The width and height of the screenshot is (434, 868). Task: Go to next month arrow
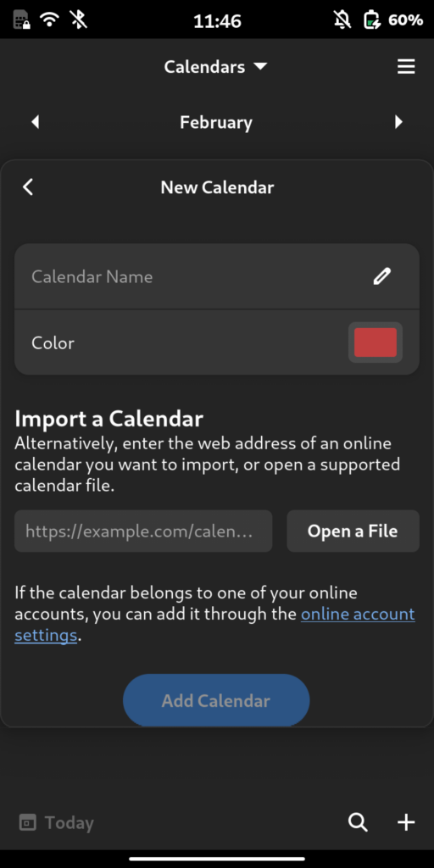coord(398,122)
